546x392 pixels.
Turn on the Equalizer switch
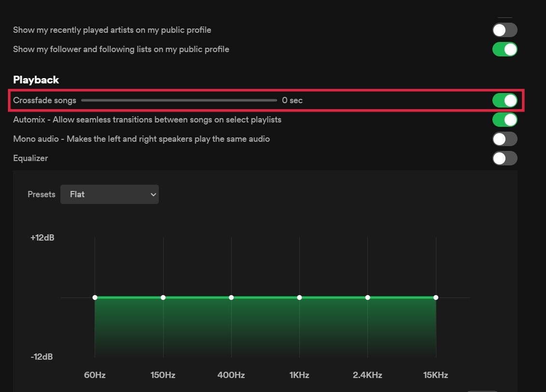click(x=504, y=158)
